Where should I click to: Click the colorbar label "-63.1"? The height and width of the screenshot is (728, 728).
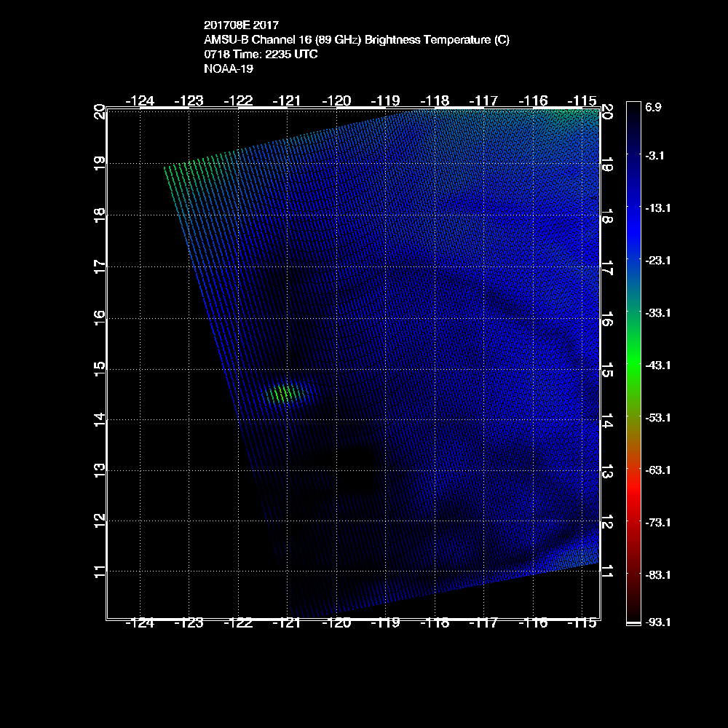tap(658, 470)
